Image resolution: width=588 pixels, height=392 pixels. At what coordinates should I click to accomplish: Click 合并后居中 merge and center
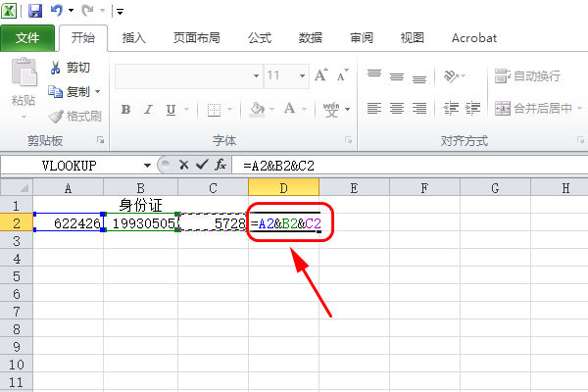534,109
